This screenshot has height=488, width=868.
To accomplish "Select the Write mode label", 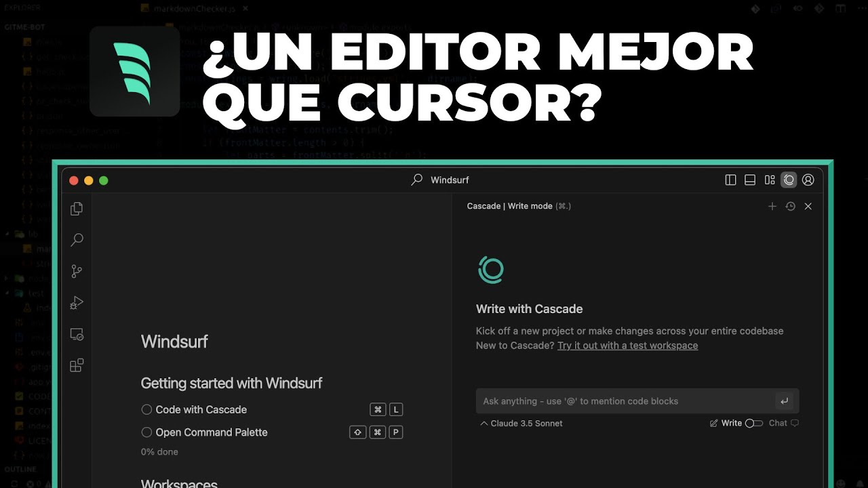I will (731, 423).
